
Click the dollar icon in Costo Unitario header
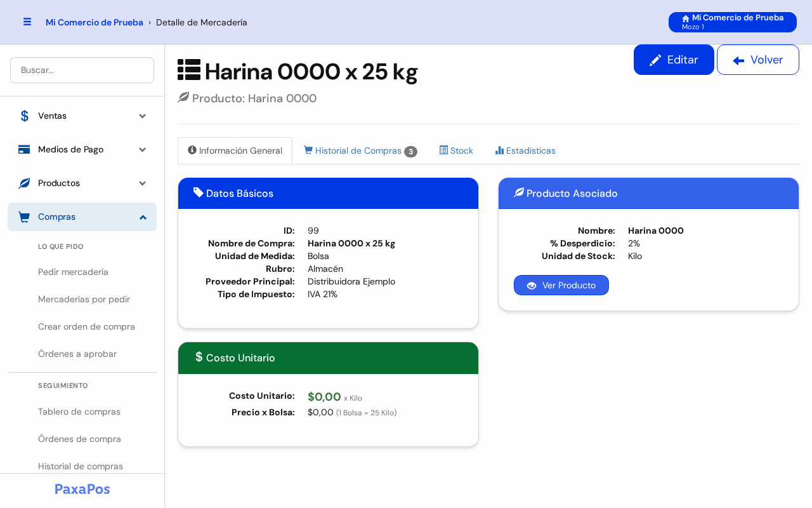tap(199, 357)
